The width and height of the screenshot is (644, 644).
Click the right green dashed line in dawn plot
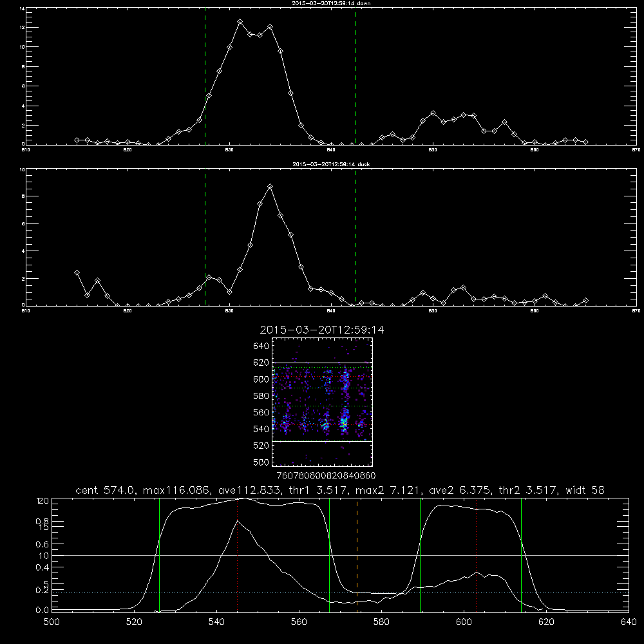[x=355, y=76]
